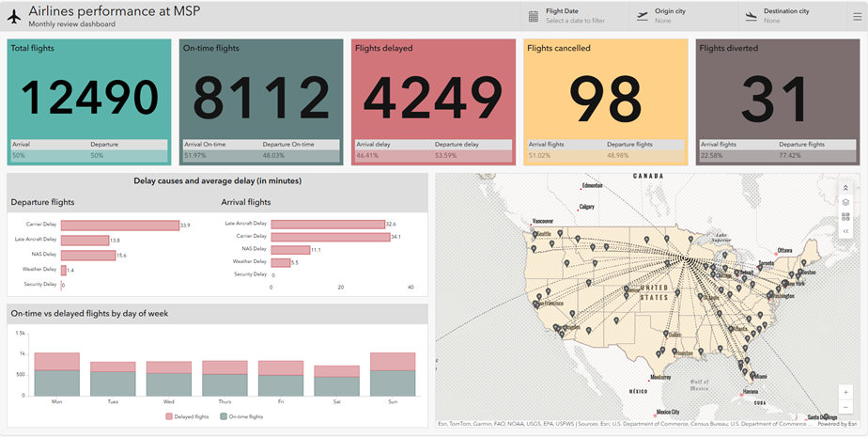Click the Flight Date calendar icon
The height and width of the screenshot is (437, 868).
(533, 17)
